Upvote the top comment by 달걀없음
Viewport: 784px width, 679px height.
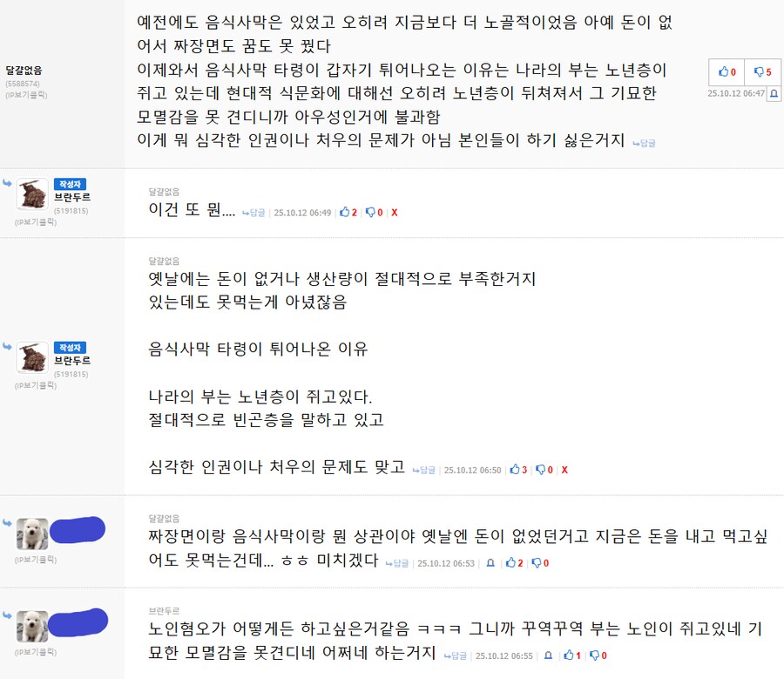pyautogui.click(x=727, y=72)
